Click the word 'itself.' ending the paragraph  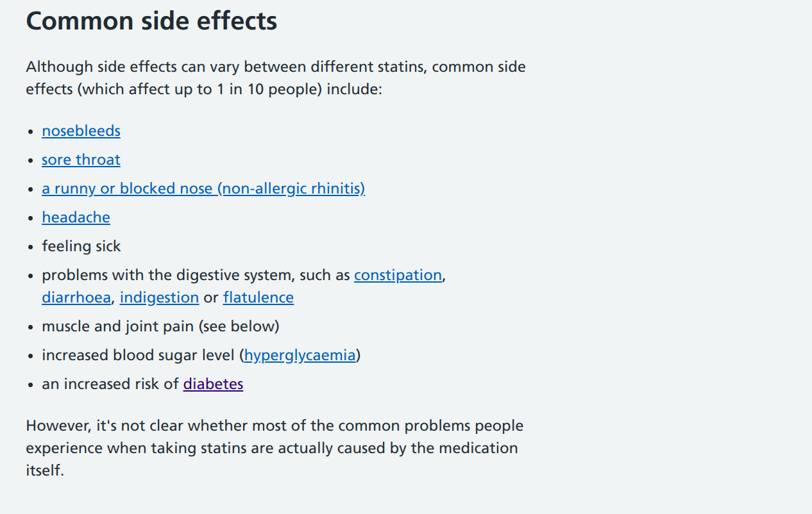tap(45, 470)
